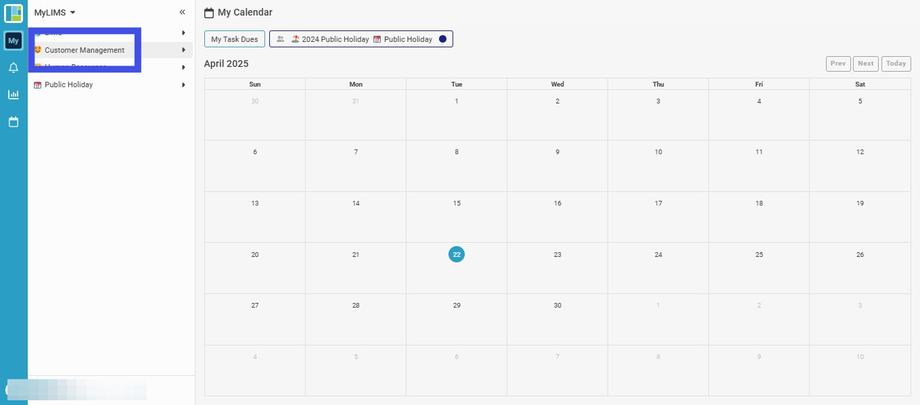Click the Thu column header
Viewport: 920px width, 405px height.
pyautogui.click(x=658, y=84)
